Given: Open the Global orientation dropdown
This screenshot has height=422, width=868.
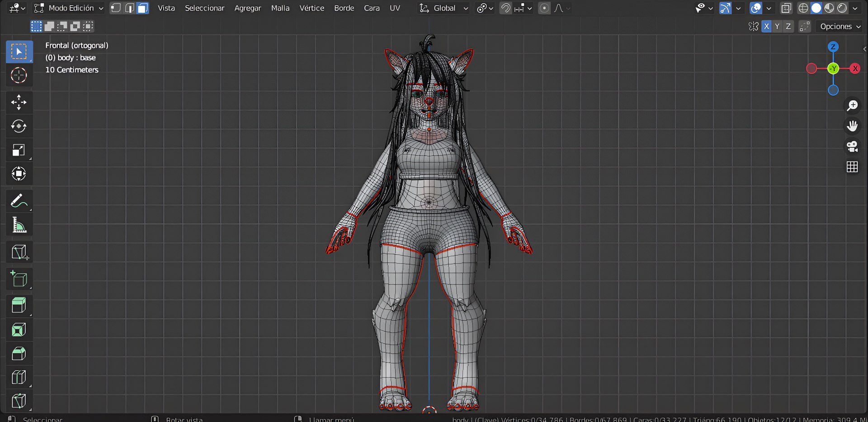Looking at the screenshot, I should (443, 8).
